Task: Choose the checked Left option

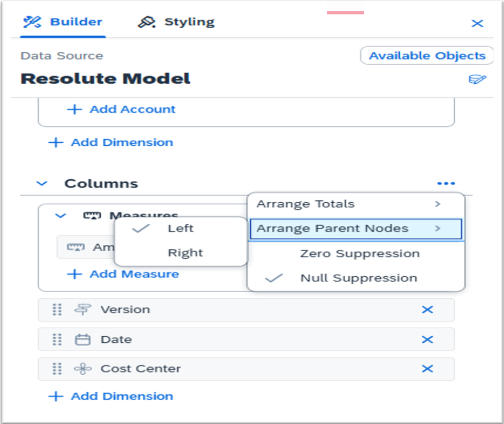Action: pos(180,228)
